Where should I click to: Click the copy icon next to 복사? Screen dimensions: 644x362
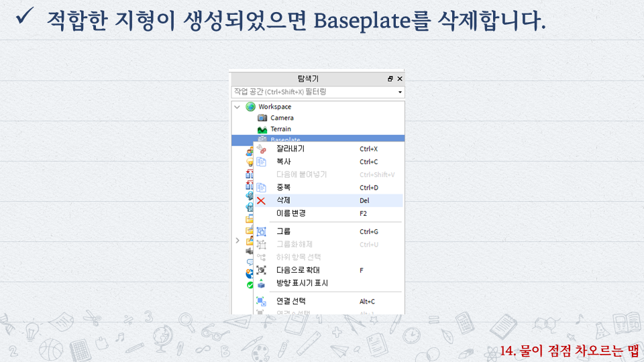[261, 162]
